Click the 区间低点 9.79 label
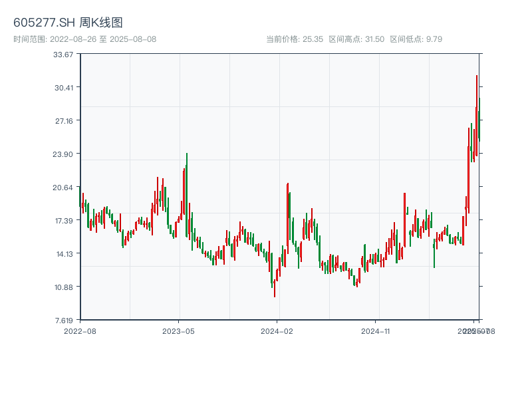Screen dimensions: 532x399 416,39
